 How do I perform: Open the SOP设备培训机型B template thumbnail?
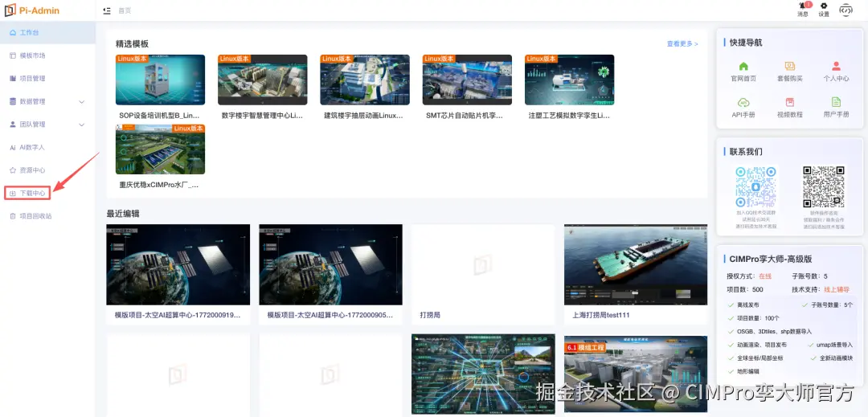(x=160, y=80)
